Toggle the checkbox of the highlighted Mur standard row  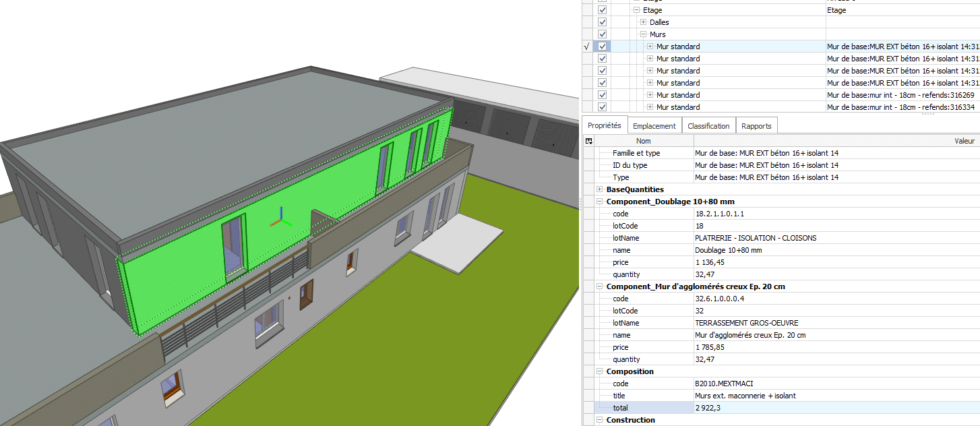(x=602, y=47)
